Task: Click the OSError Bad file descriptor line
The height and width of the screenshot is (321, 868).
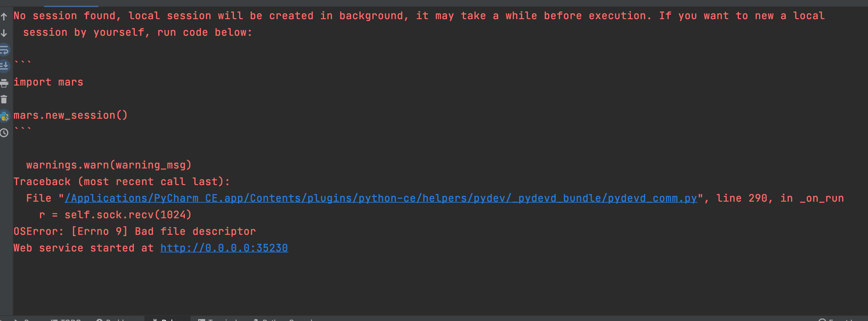Action: tap(135, 232)
